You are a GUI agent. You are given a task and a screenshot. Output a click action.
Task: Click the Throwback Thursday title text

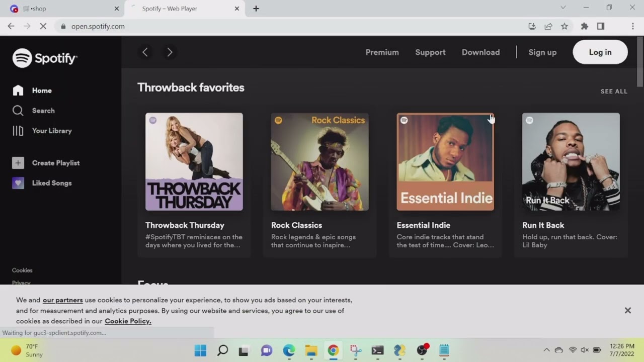coord(185,225)
